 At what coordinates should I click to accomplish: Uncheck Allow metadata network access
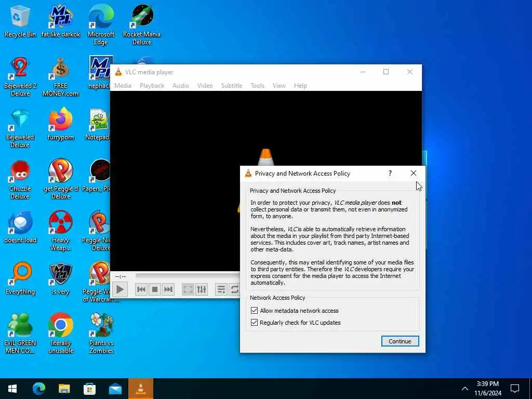(x=254, y=311)
